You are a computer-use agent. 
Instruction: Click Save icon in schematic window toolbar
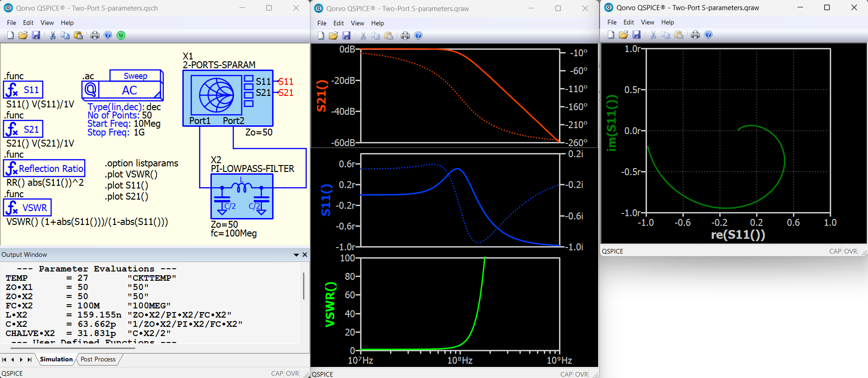click(x=36, y=35)
